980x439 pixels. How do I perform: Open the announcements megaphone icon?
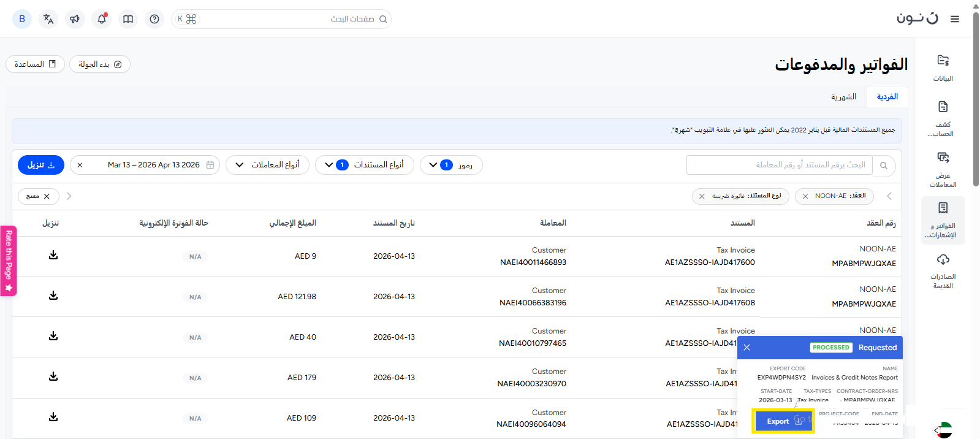coord(75,19)
